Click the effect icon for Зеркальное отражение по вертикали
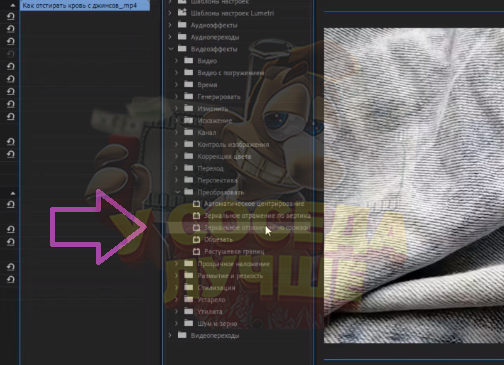The image size is (504, 365). pyautogui.click(x=196, y=216)
